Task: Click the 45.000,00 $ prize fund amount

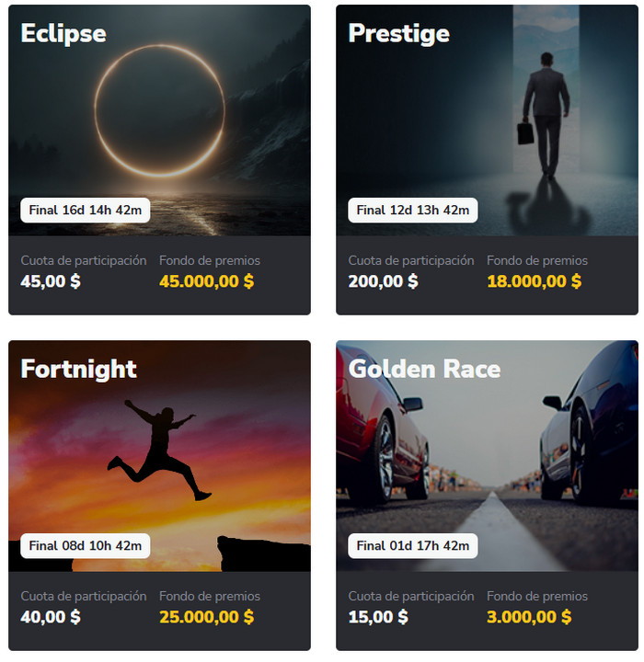Action: pos(206,281)
